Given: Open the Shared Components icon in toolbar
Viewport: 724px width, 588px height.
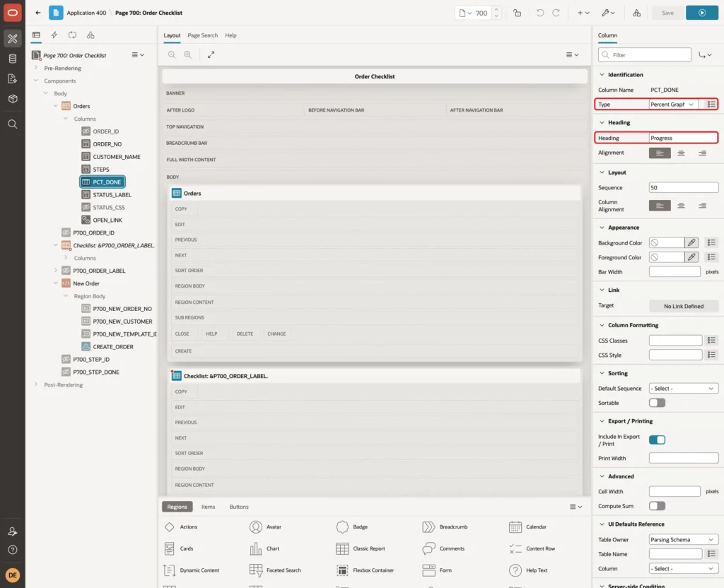Looking at the screenshot, I should tap(636, 13).
